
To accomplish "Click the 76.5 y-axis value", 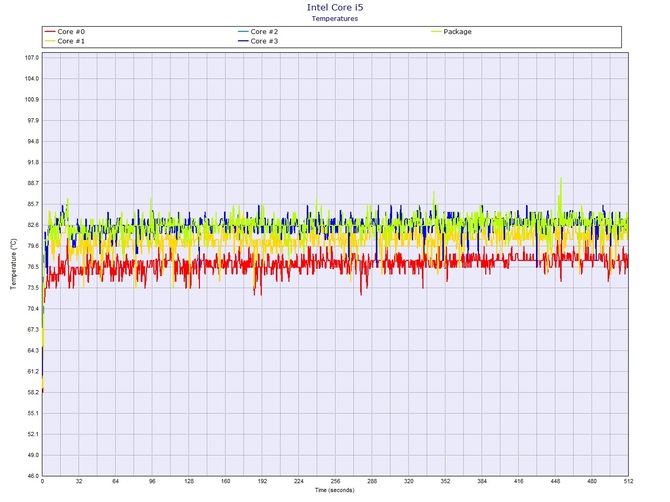I will 33,267.
